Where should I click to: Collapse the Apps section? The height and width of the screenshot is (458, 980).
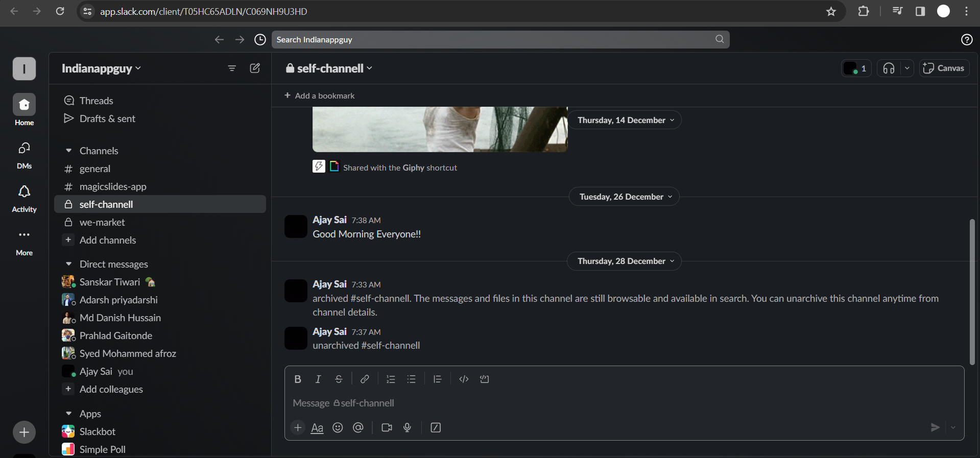[68, 414]
